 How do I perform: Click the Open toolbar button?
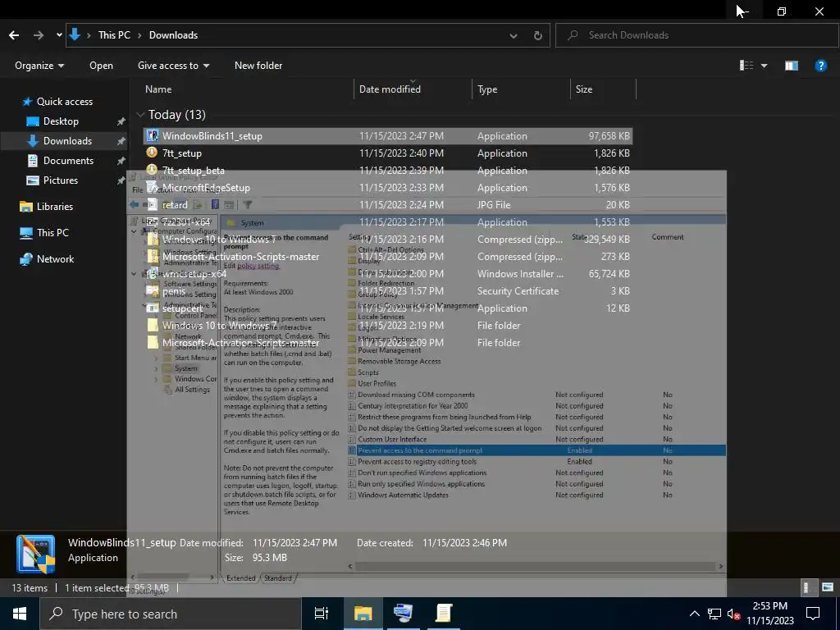pyautogui.click(x=101, y=66)
